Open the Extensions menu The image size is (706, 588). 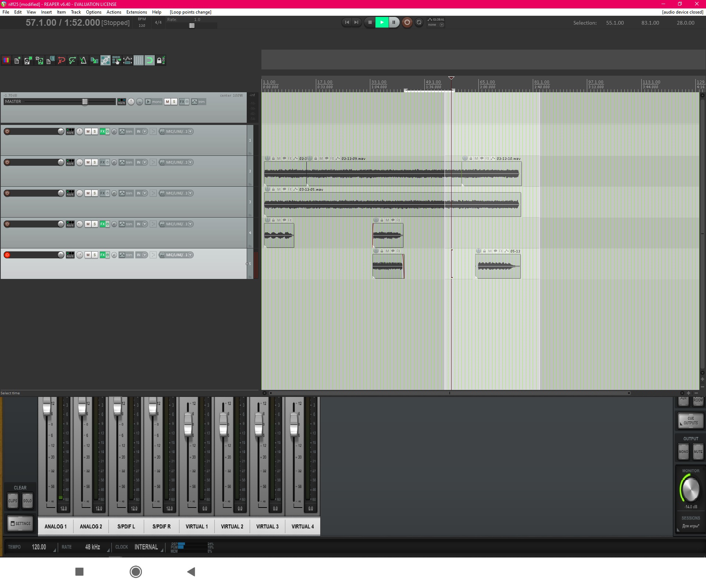pyautogui.click(x=136, y=12)
